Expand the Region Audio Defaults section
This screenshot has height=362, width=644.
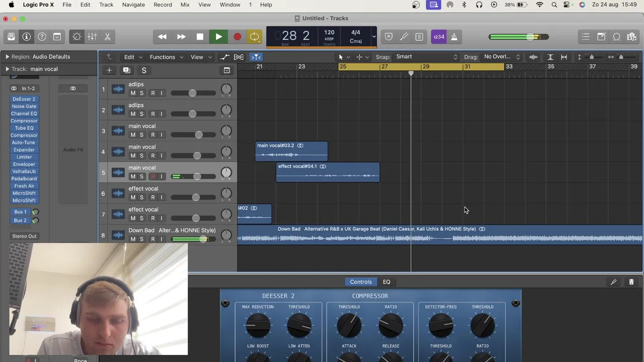coord(7,57)
